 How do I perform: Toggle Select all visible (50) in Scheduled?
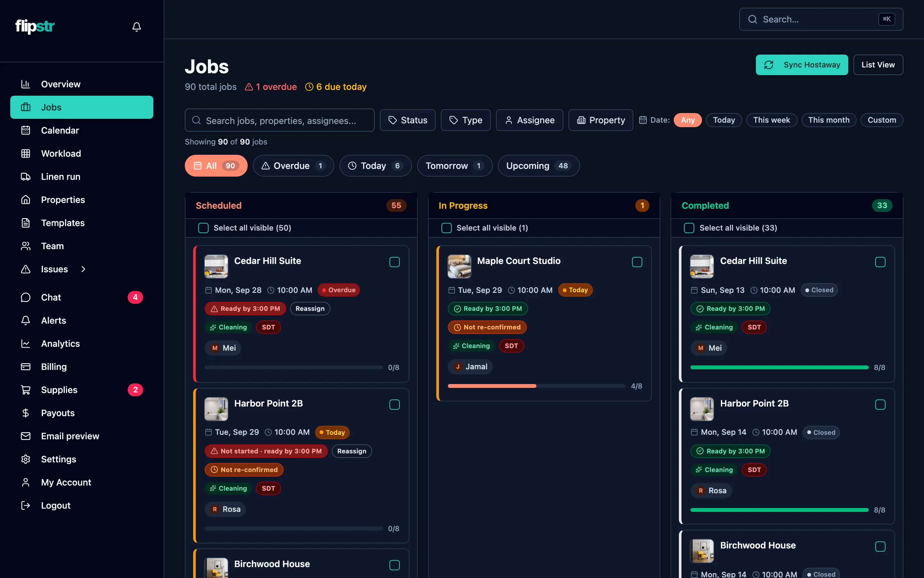click(203, 228)
